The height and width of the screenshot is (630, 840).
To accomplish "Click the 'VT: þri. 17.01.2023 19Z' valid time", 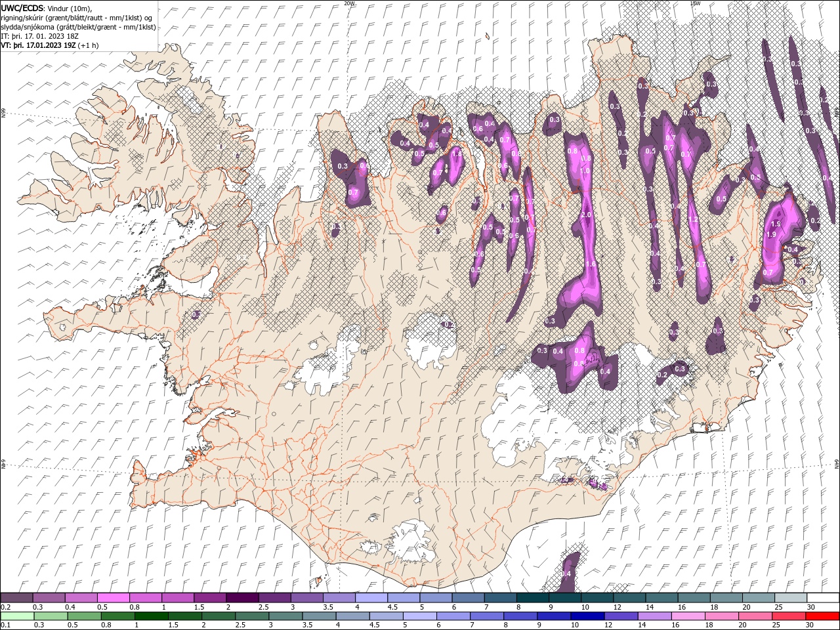I will tap(38, 45).
